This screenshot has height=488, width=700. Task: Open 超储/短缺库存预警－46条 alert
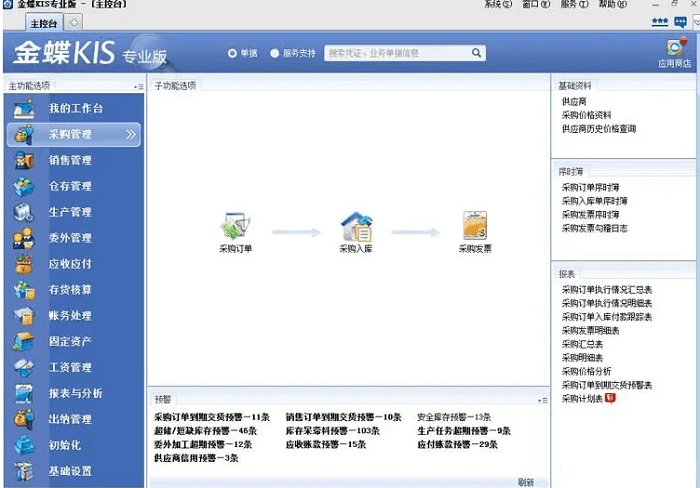[205, 431]
